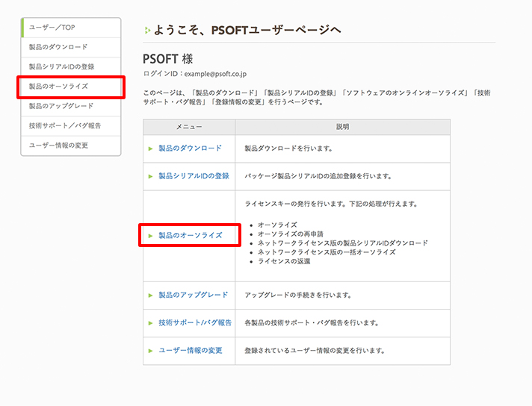This screenshot has width=532, height=406.
Task: Click green arrow beside 製品のオーソライズ link
Action: coord(151,236)
